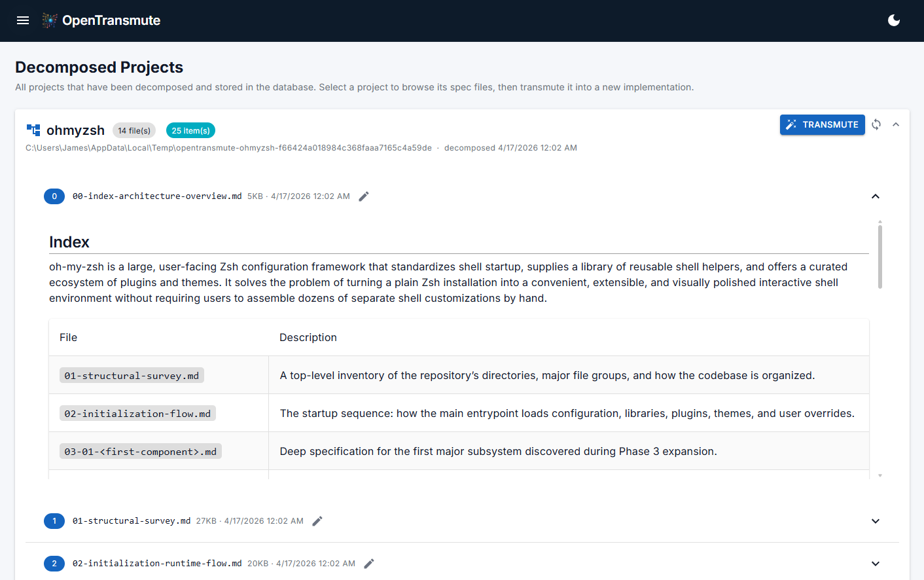924x580 pixels.
Task: Open the hamburger navigation menu
Action: point(23,20)
